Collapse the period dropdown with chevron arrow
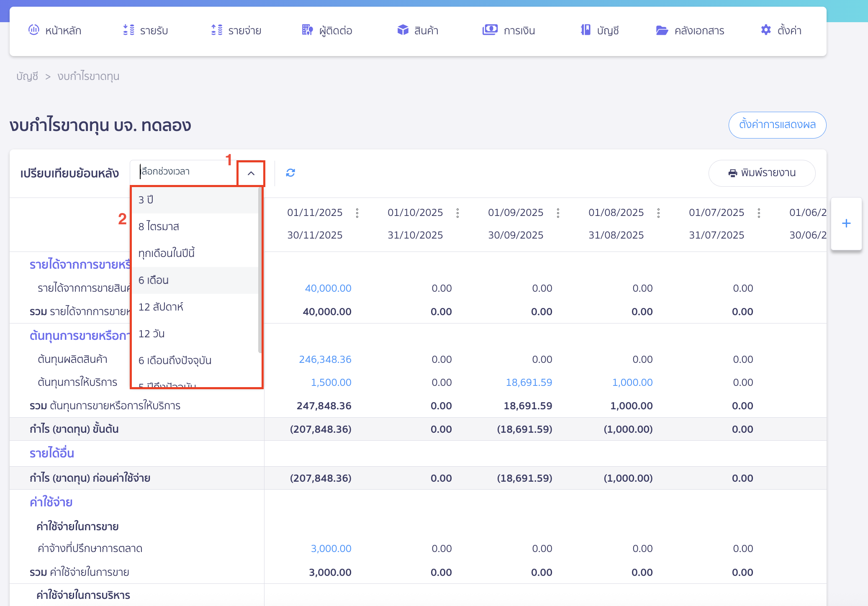Image resolution: width=868 pixels, height=606 pixels. point(251,173)
